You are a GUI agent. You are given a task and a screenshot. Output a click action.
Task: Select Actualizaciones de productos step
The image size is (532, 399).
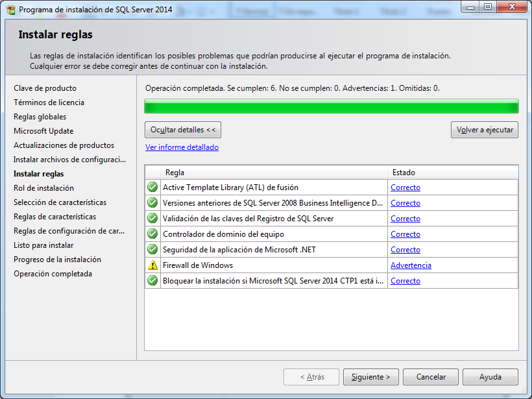(x=64, y=145)
